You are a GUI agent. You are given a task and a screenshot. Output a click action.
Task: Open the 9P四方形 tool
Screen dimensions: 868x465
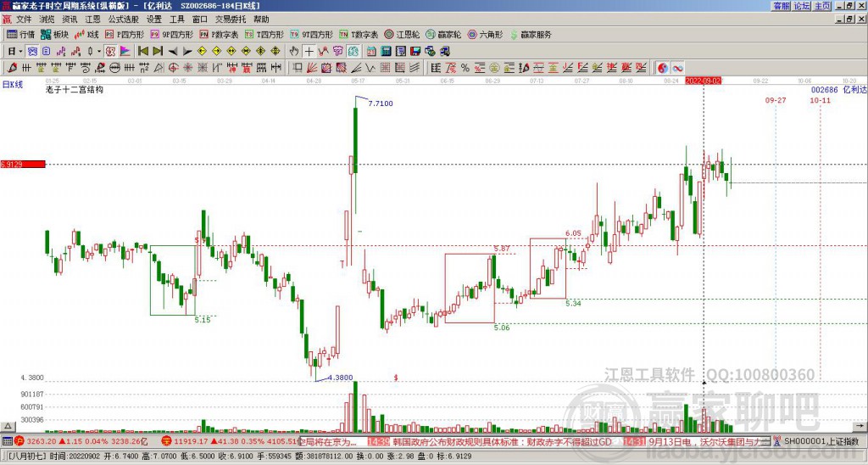[x=172, y=34]
